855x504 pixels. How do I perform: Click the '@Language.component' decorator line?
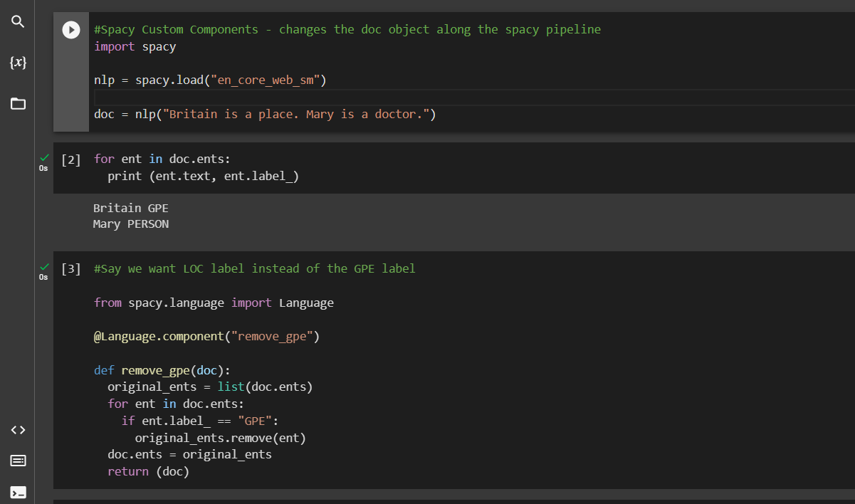[206, 337]
